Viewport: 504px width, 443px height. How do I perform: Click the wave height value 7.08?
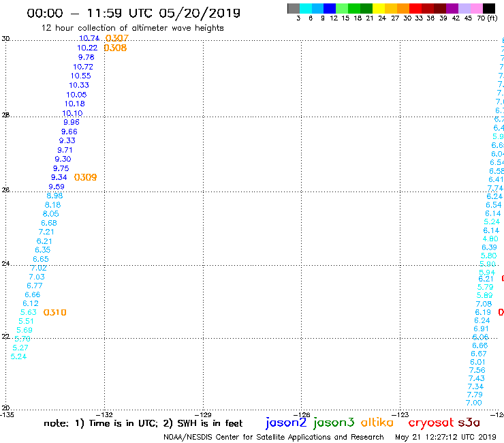(484, 304)
